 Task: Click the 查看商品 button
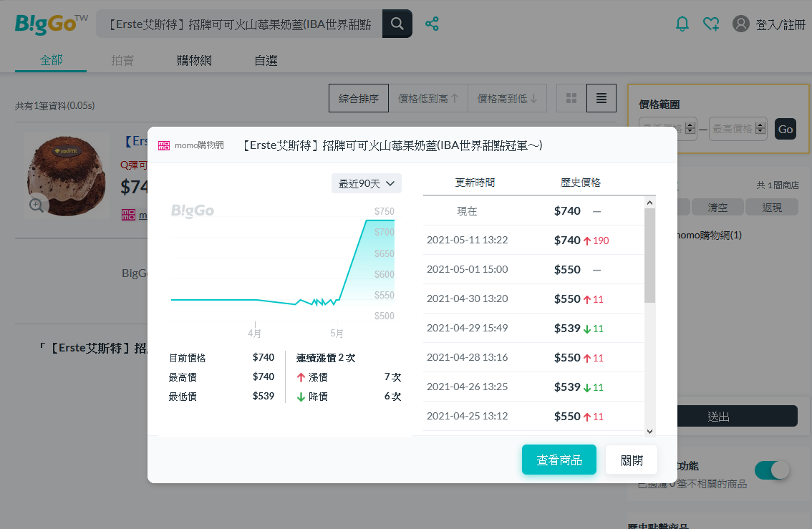coord(559,460)
